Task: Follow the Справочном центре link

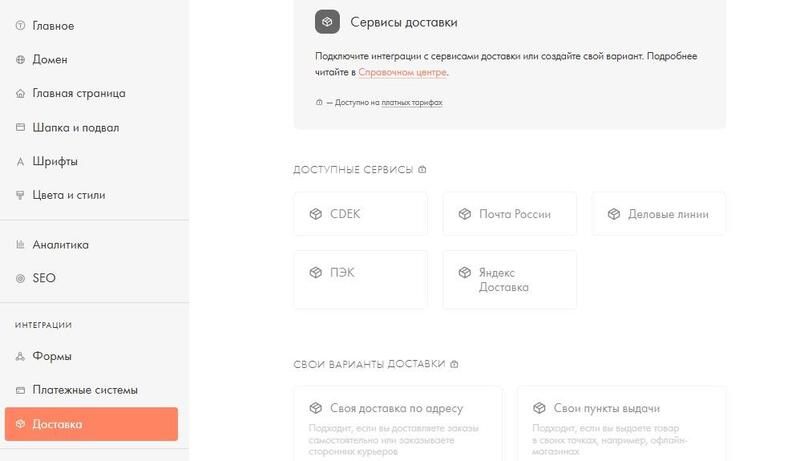Action: tap(403, 72)
